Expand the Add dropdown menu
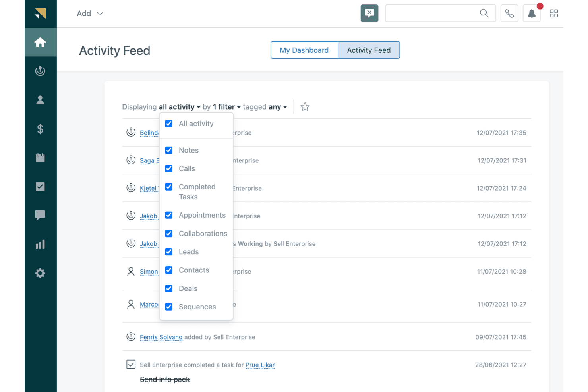 90,14
